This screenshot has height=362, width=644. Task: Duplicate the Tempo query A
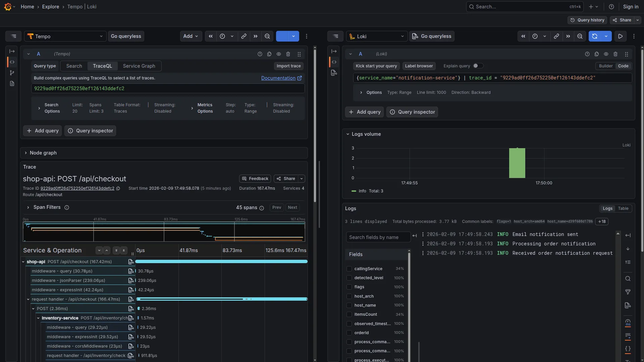click(x=269, y=54)
